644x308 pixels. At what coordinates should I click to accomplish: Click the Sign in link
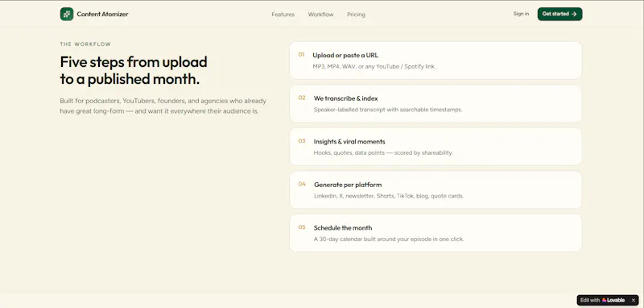pos(521,14)
